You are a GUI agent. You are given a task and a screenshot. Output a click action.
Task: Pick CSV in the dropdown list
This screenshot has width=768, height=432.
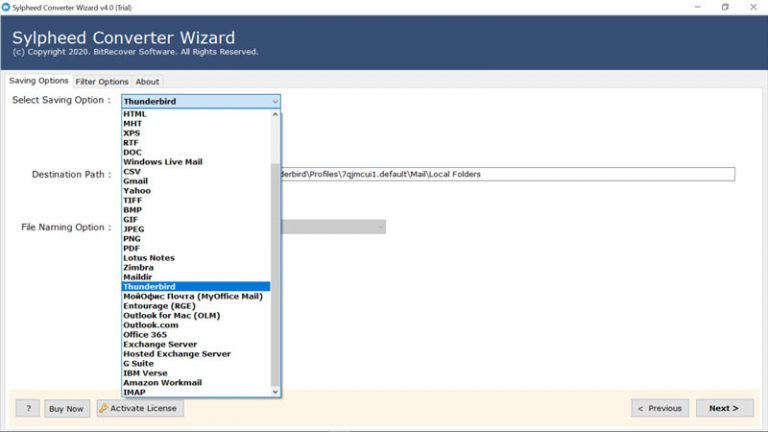(196, 172)
